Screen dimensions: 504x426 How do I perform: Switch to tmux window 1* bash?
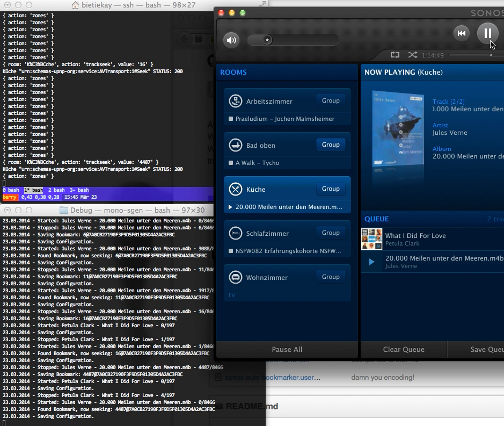pos(34,190)
